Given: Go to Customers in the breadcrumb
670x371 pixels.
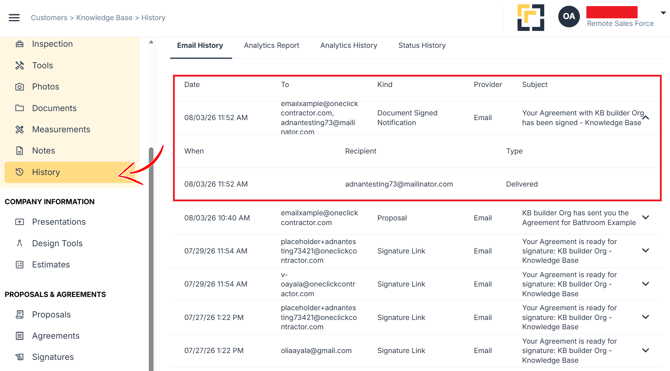Looking at the screenshot, I should (49, 18).
